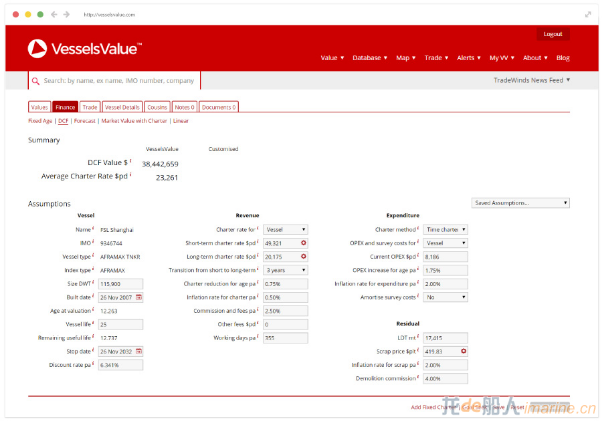Viewport: 602px width, 421px height.
Task: Click the Discount rate pa field
Action: point(121,365)
